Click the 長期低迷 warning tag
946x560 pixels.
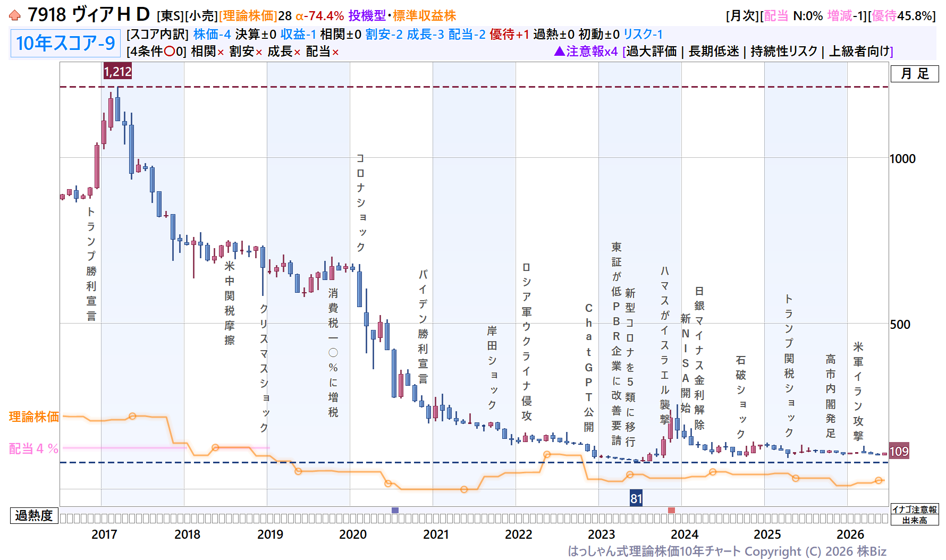(x=714, y=51)
